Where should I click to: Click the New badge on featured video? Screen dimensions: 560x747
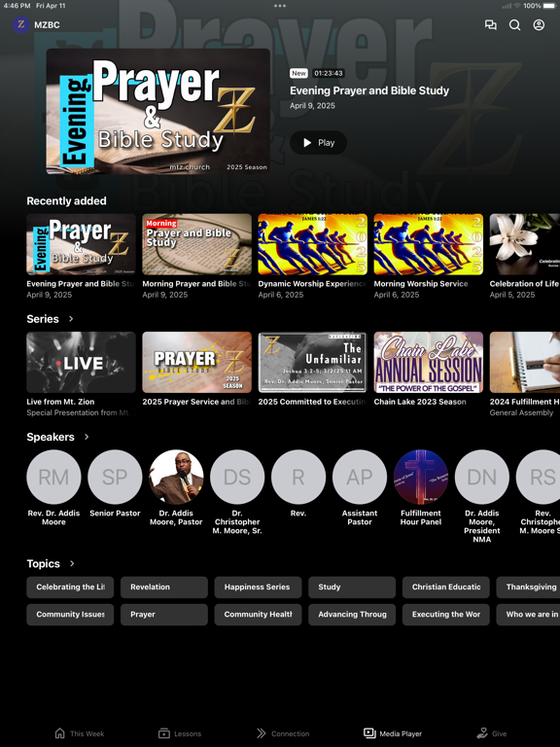[x=298, y=73]
